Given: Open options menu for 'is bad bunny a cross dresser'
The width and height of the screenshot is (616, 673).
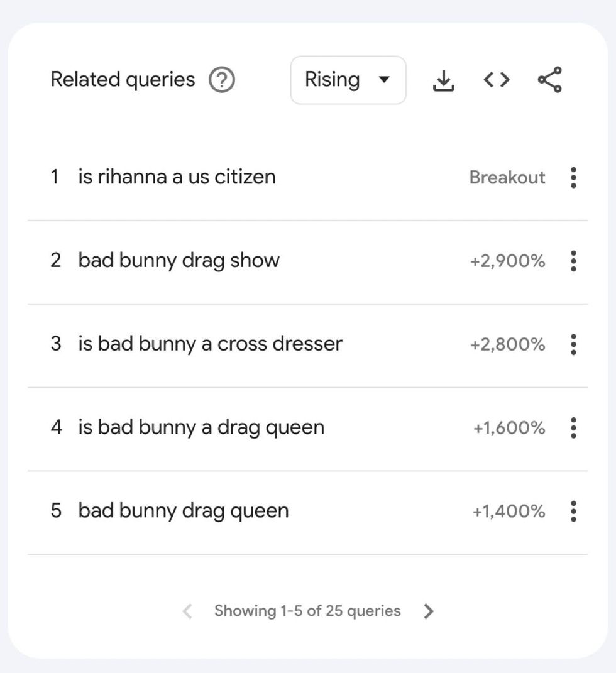Looking at the screenshot, I should 573,344.
